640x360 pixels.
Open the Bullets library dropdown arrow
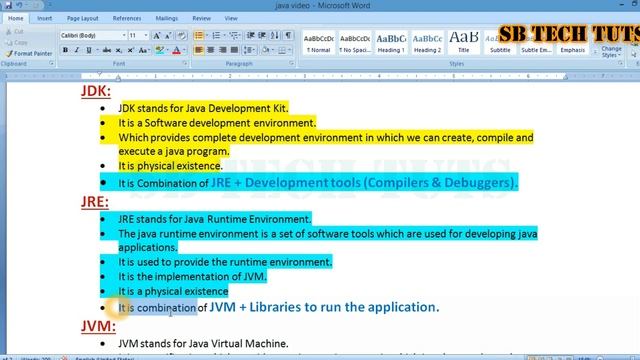[207, 36]
